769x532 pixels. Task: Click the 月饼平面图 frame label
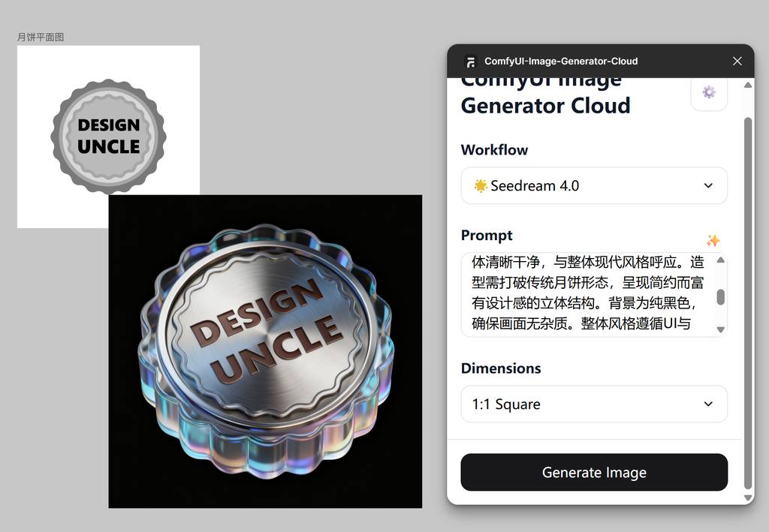(41, 38)
